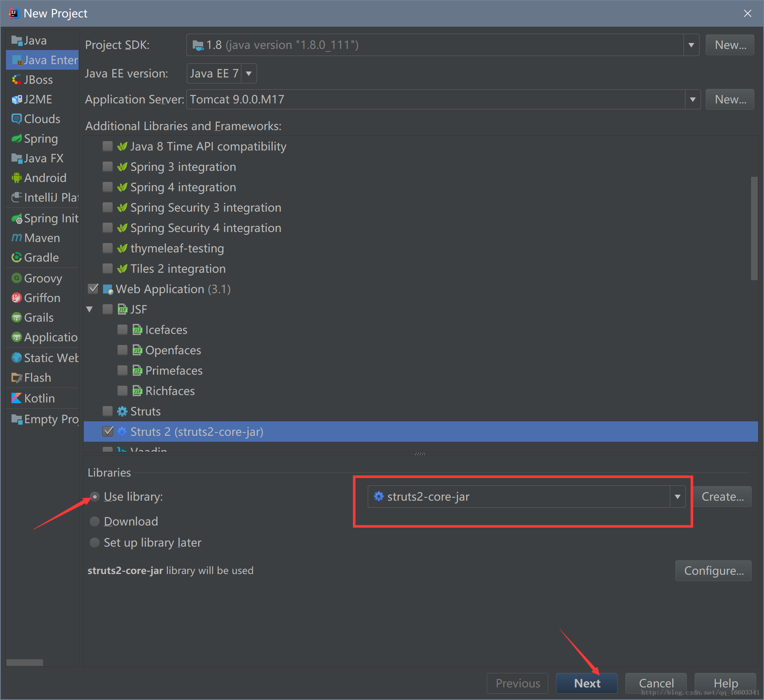Click the Next button
The height and width of the screenshot is (700, 764).
coord(587,683)
